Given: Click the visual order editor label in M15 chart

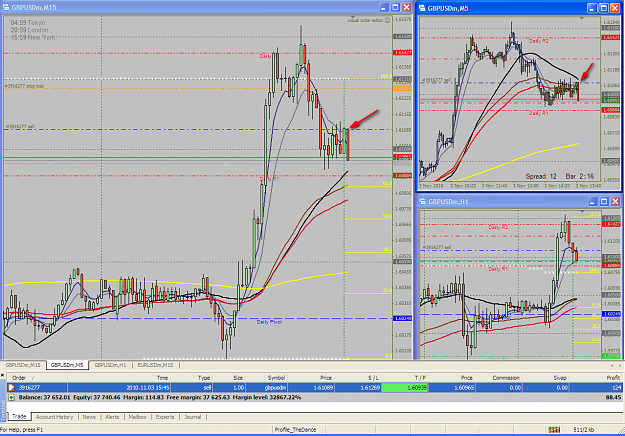Looking at the screenshot, I should (x=366, y=20).
